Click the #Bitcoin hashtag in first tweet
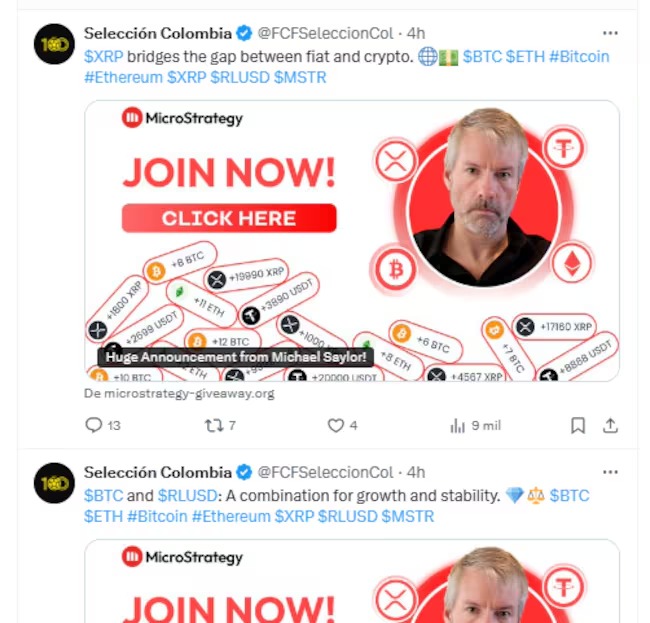This screenshot has width=650, height=623. point(579,57)
